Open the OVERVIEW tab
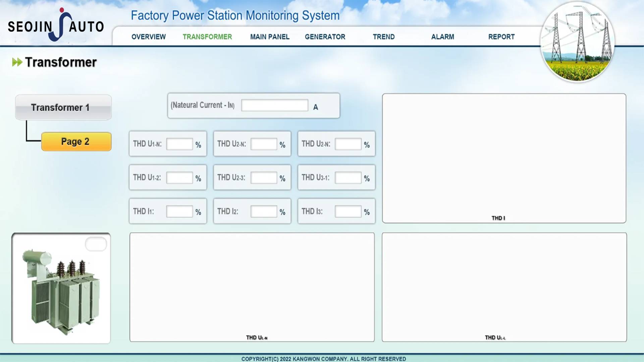This screenshot has height=362, width=644. [x=149, y=37]
